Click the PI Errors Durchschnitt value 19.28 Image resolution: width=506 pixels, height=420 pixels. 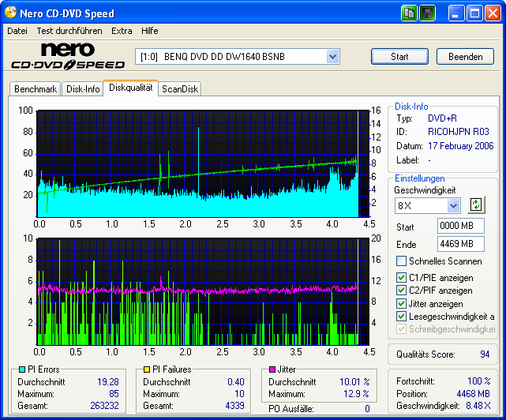108,382
